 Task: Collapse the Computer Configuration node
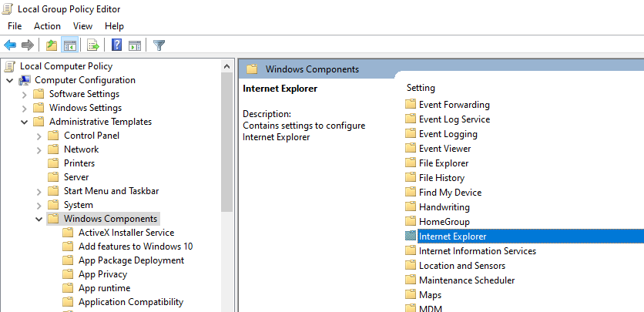point(10,80)
